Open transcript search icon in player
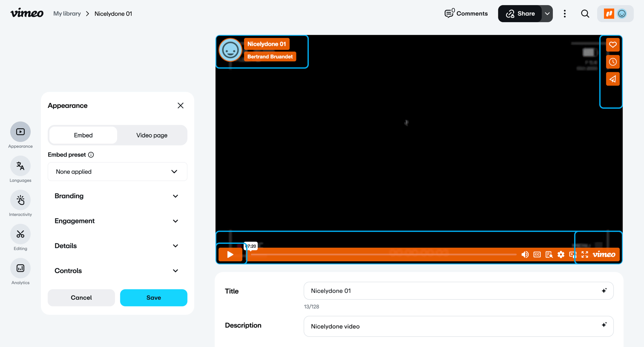 [549, 254]
